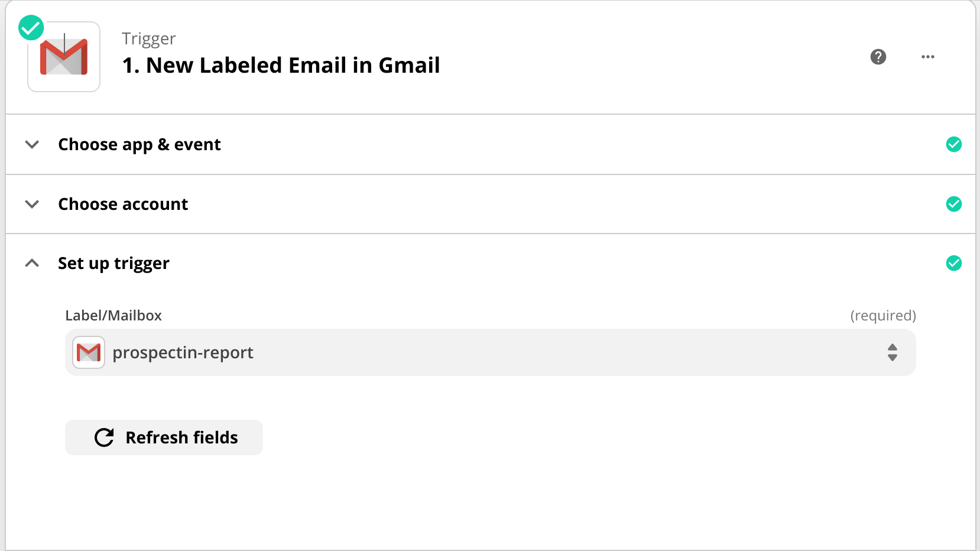Open the help question mark icon
This screenshot has width=980, height=551.
coord(878,57)
